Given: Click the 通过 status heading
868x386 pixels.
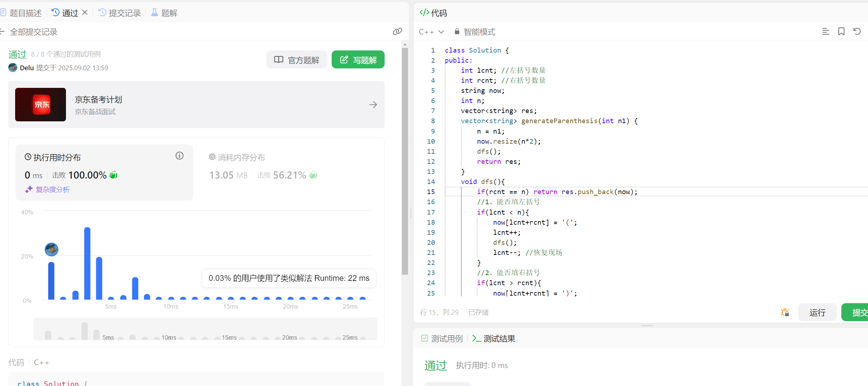Looking at the screenshot, I should [x=17, y=54].
